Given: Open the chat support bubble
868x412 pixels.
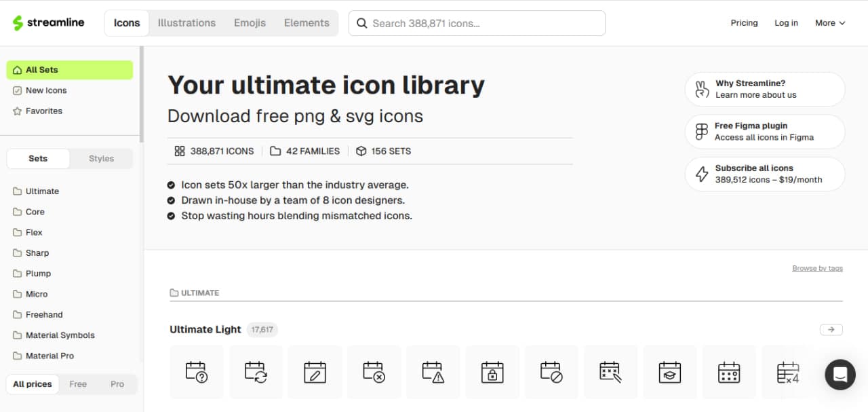Looking at the screenshot, I should pos(840,375).
